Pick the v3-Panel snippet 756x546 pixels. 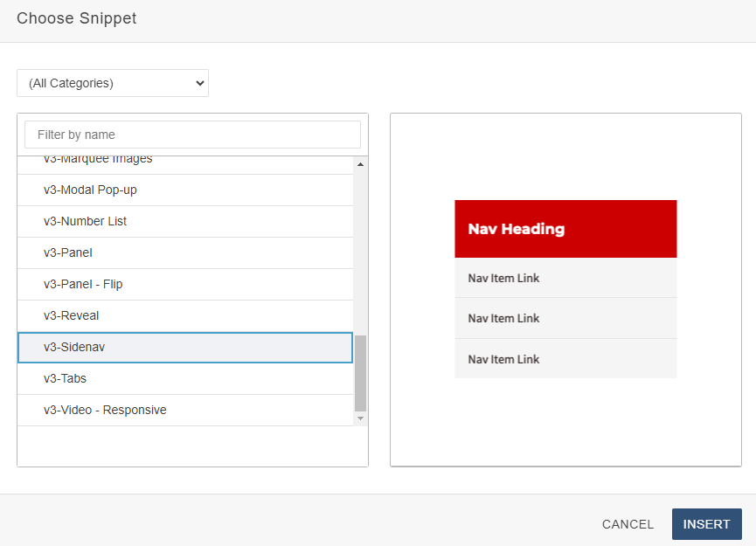(x=68, y=252)
